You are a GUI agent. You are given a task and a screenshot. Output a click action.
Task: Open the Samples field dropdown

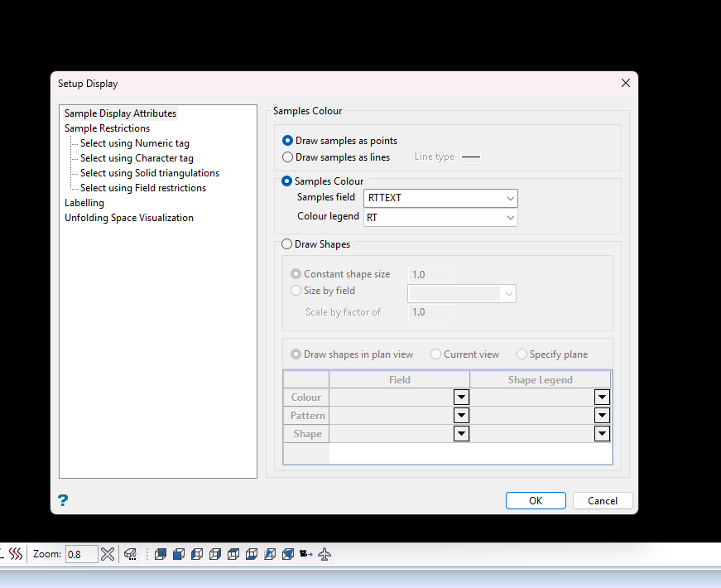440,198
